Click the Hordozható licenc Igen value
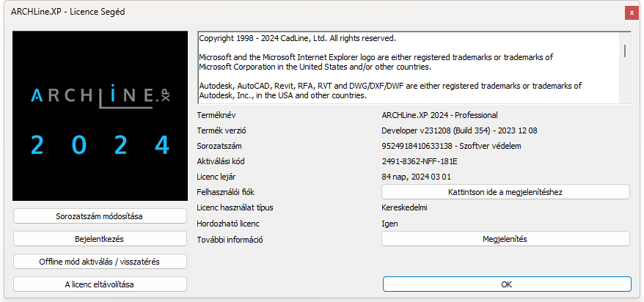 (x=389, y=224)
